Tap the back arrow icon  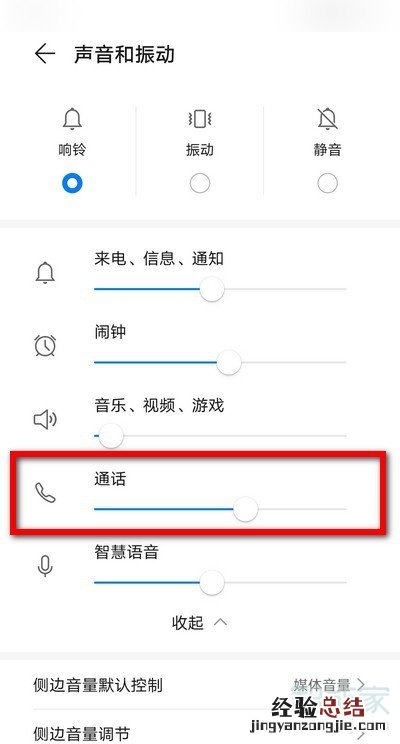click(45, 54)
